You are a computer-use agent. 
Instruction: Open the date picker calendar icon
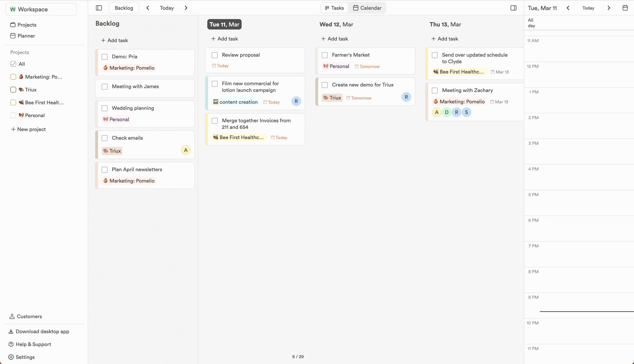pyautogui.click(x=625, y=8)
